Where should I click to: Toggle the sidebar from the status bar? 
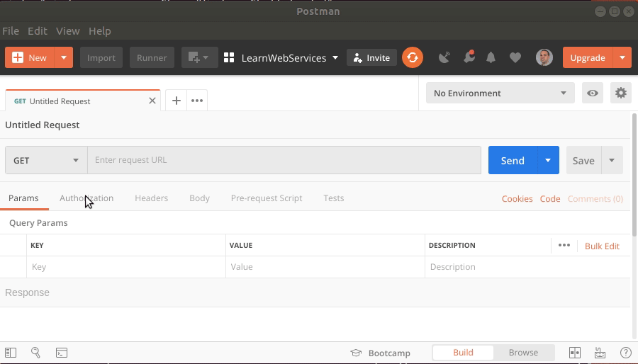click(11, 353)
